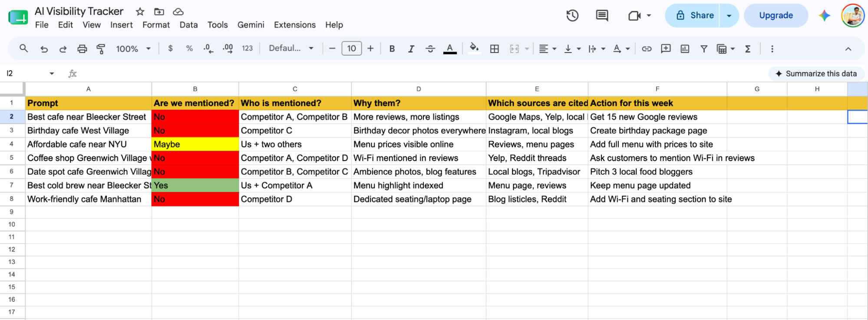Search the menus with magnifier icon
This screenshot has height=320, width=868.
(24, 49)
